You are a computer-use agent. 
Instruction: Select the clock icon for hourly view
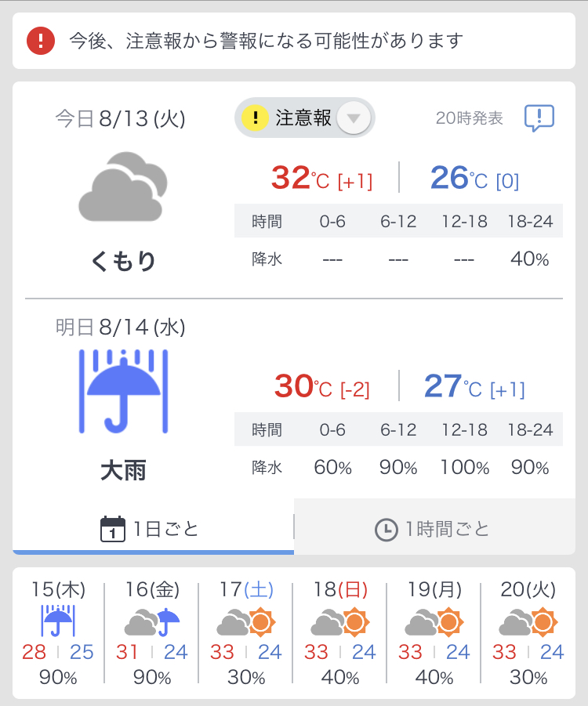pyautogui.click(x=387, y=530)
